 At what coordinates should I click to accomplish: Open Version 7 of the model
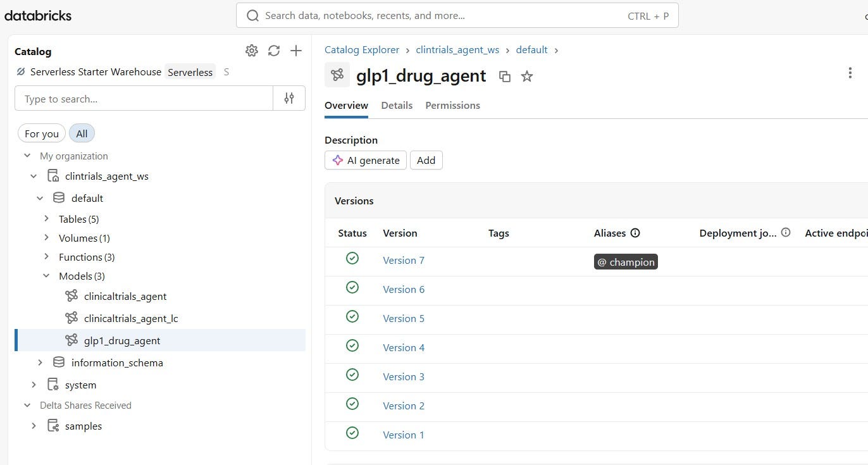(404, 260)
